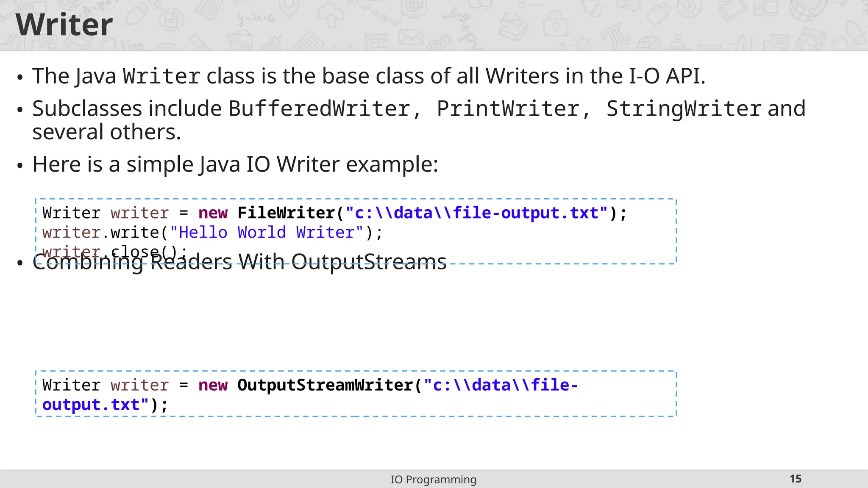
Task: Click the slide title "Writer"
Action: pyautogui.click(x=64, y=25)
